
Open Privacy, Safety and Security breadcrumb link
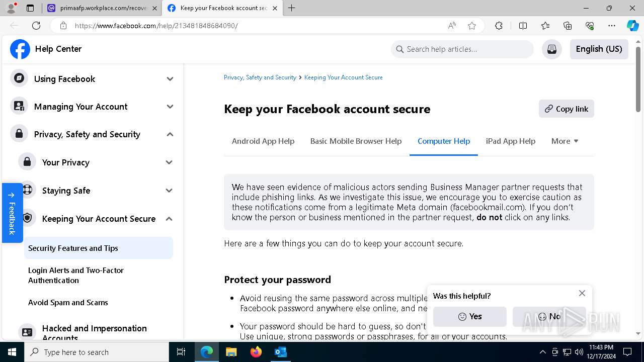coord(260,77)
